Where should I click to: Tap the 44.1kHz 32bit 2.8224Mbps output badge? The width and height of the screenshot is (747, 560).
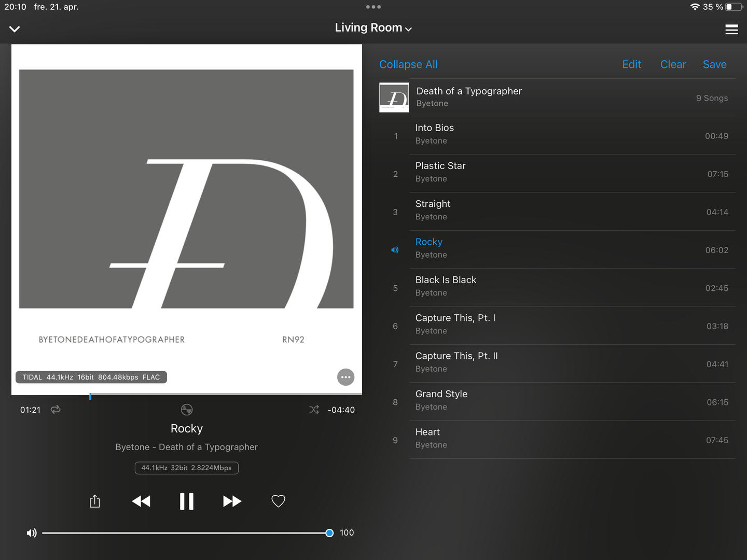[187, 468]
